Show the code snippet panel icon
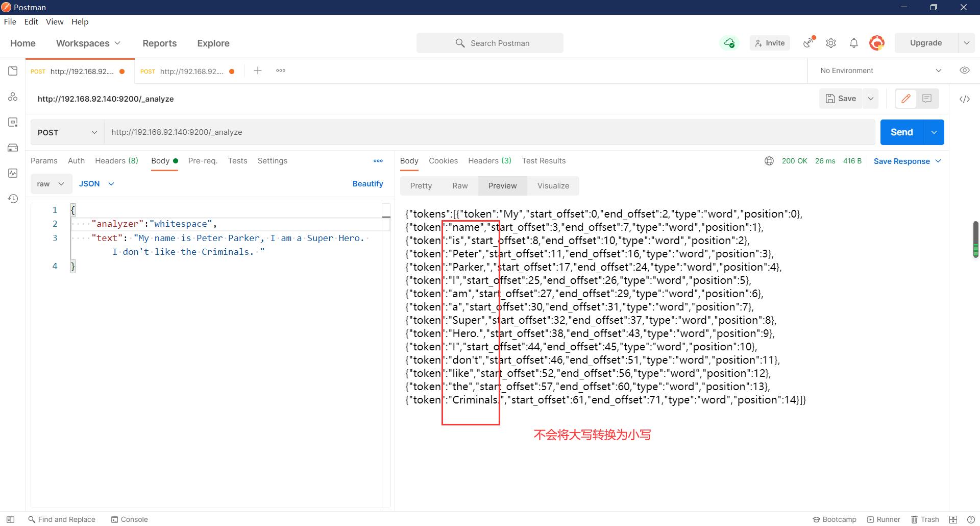This screenshot has height=526, width=980. (x=965, y=99)
